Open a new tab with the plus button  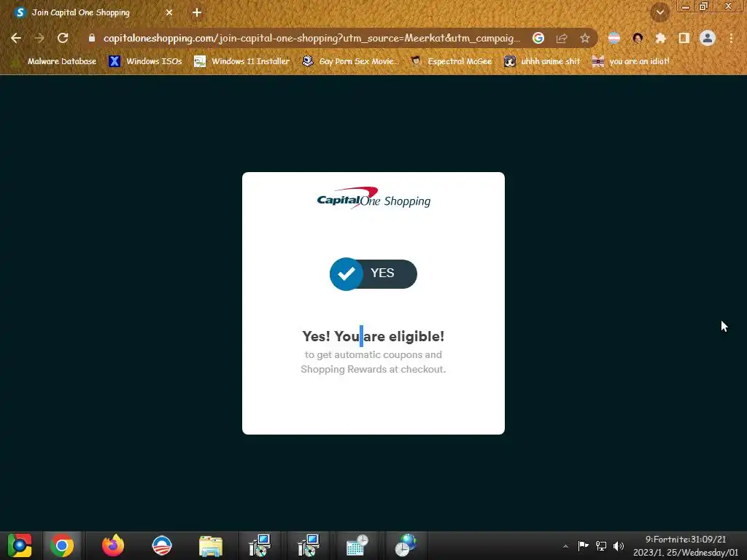[x=197, y=13]
